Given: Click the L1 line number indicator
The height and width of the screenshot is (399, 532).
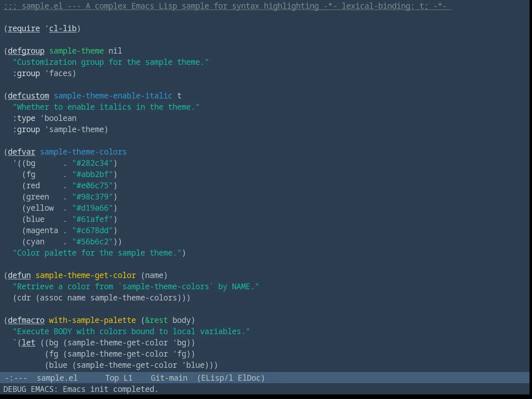Looking at the screenshot, I should coord(128,378).
